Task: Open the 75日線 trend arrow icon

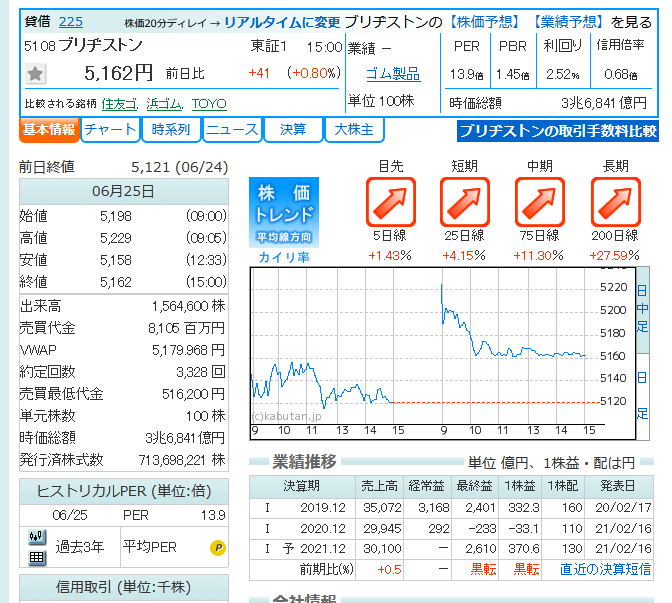Action: tap(540, 202)
